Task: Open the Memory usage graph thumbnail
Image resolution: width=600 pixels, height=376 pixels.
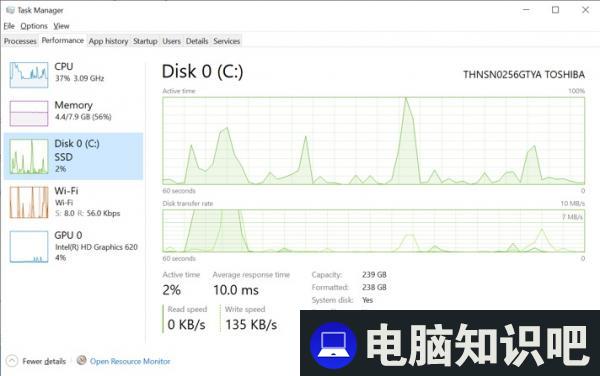Action: 29,113
